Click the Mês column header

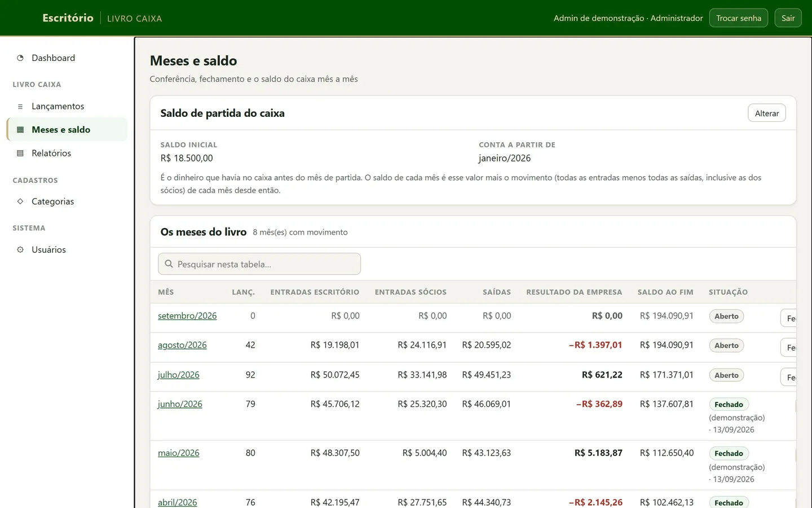(166, 292)
